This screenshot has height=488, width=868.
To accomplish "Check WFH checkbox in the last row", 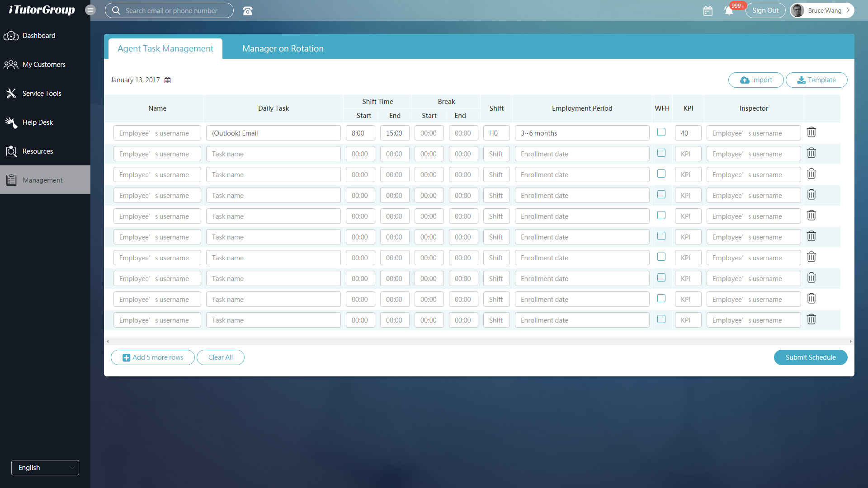I will click(661, 319).
